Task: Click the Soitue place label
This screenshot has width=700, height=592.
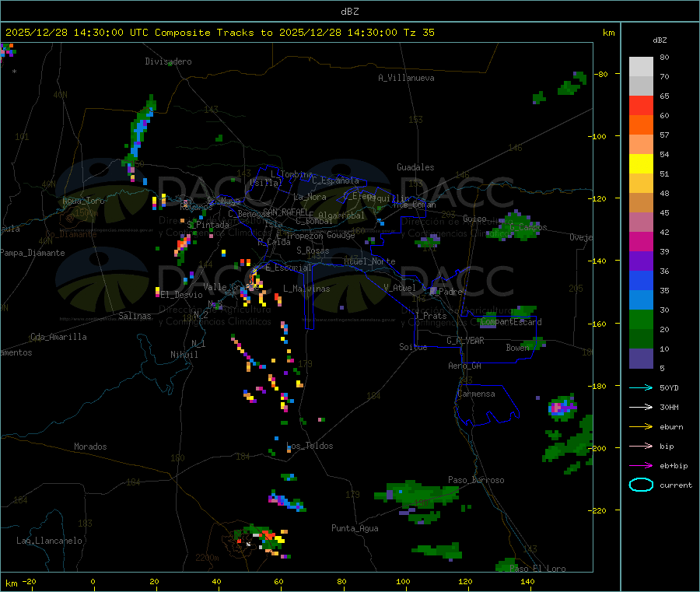Action: coord(413,347)
